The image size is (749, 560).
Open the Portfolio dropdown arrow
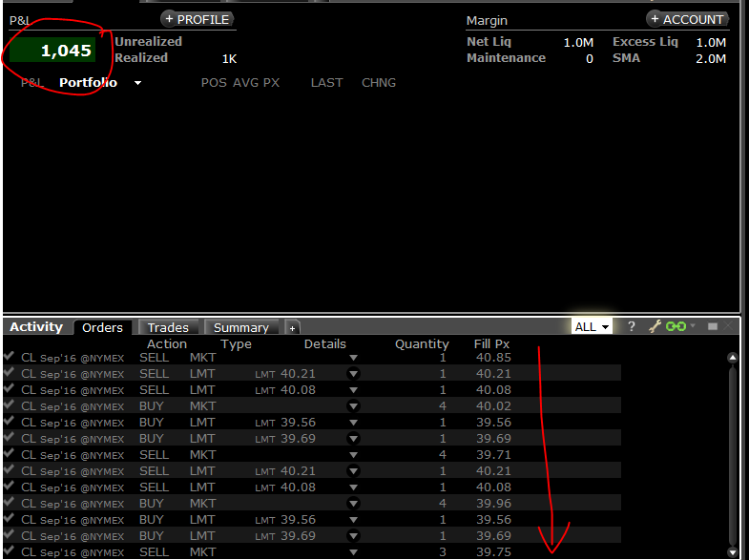137,83
